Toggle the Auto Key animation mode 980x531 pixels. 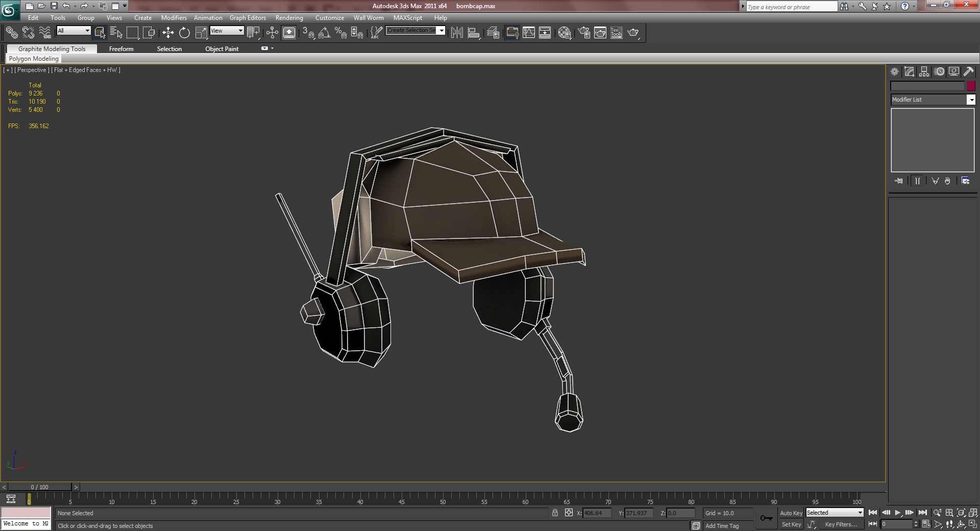(x=791, y=513)
